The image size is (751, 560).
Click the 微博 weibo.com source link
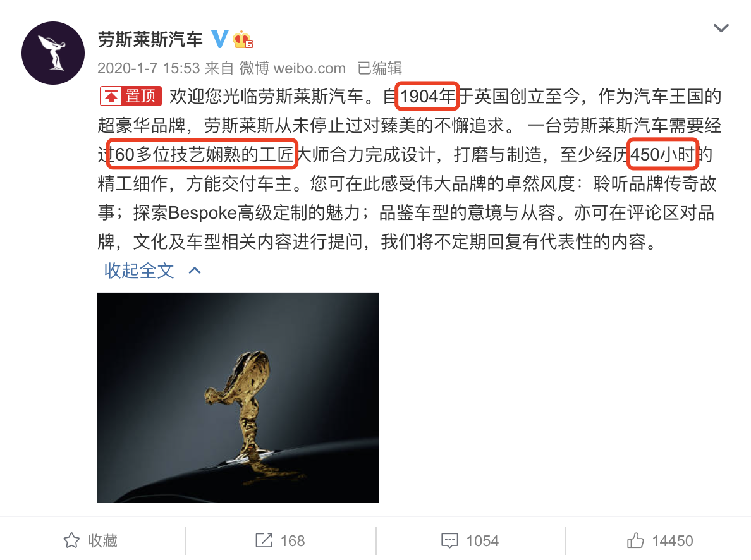[292, 68]
